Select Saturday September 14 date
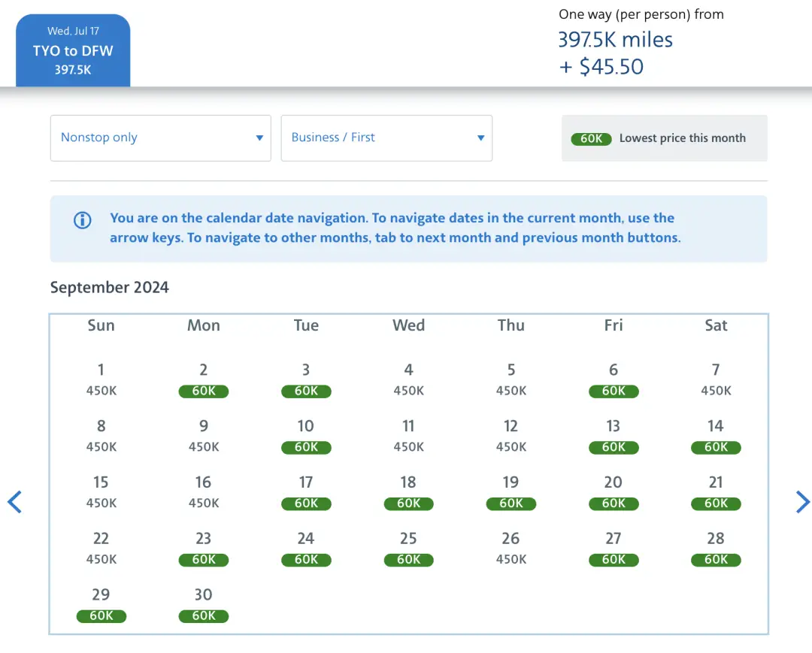The image size is (812, 653). click(716, 436)
